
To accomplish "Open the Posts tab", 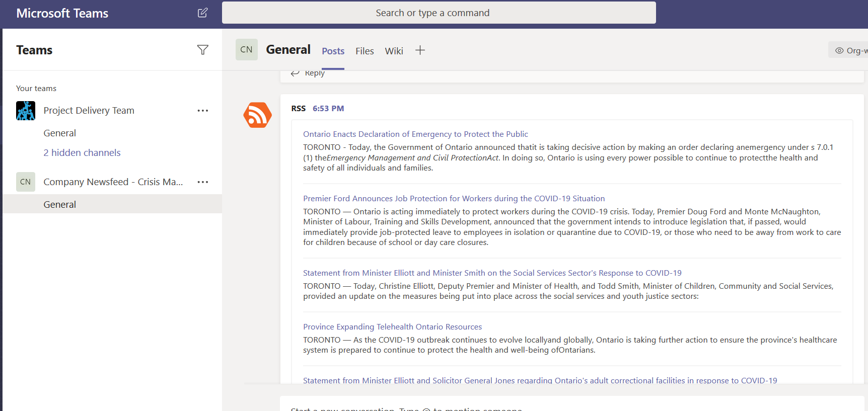I will point(333,51).
